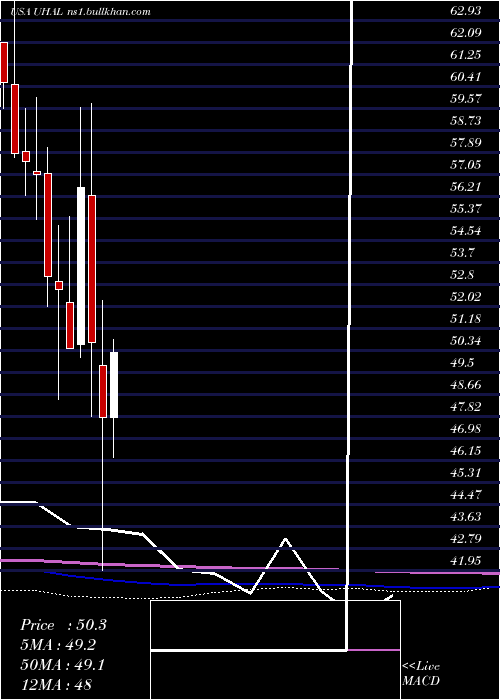Screen dimensions: 500x700
Task: Click the long red candle from 56 to 50.5
Action: click(x=92, y=269)
